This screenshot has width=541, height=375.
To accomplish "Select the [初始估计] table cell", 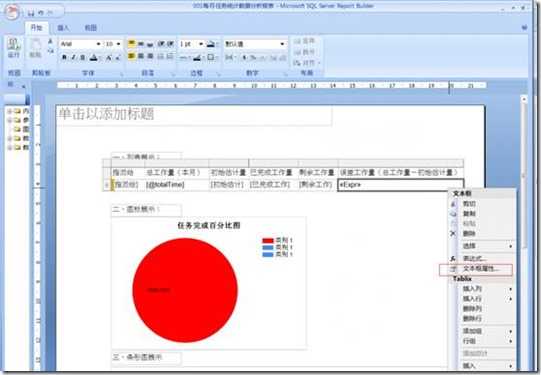I will click(228, 185).
